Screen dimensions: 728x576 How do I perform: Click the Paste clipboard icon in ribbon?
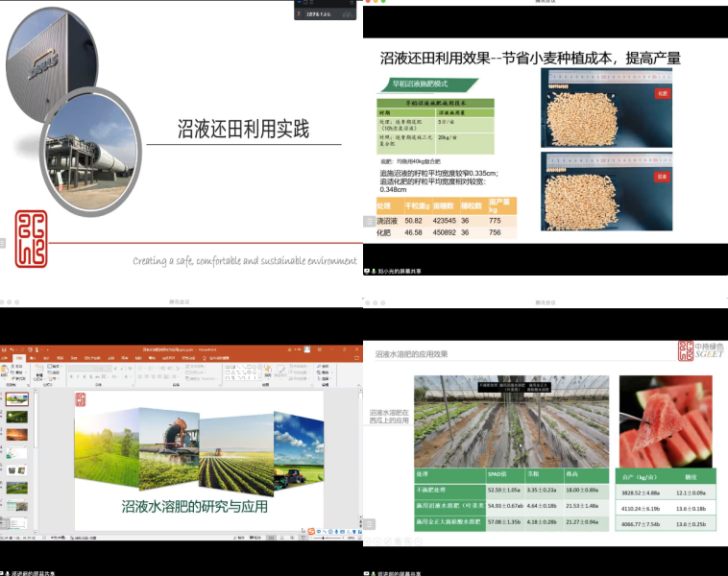[4, 370]
